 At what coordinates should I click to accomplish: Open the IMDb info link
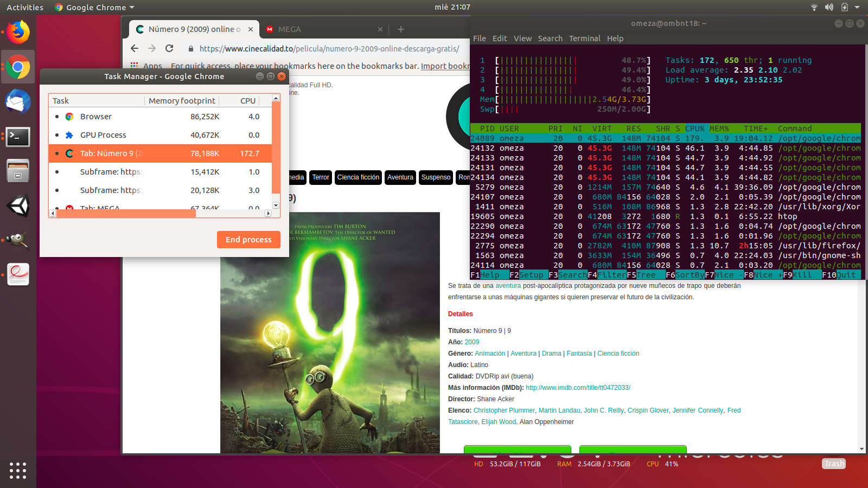click(578, 388)
